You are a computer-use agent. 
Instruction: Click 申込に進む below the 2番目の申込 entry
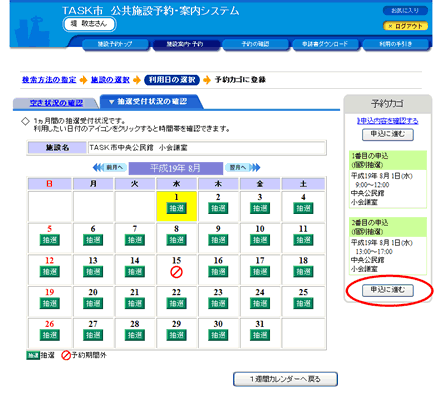tap(388, 290)
